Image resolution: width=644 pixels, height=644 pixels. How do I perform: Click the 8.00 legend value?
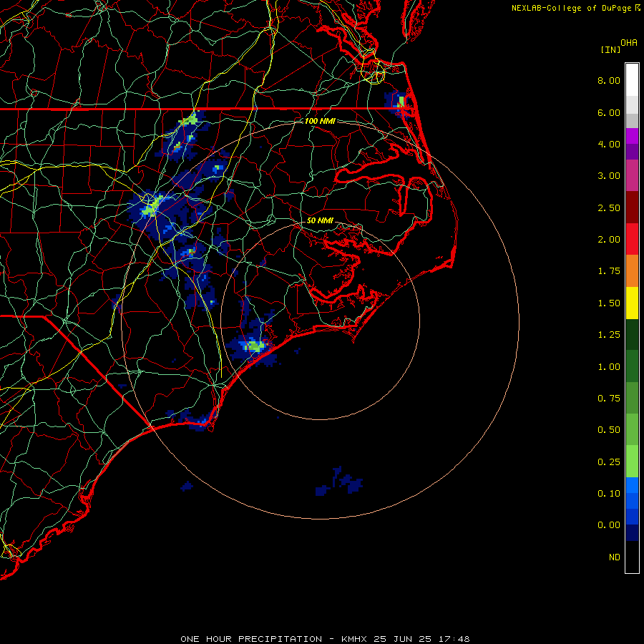(x=609, y=80)
